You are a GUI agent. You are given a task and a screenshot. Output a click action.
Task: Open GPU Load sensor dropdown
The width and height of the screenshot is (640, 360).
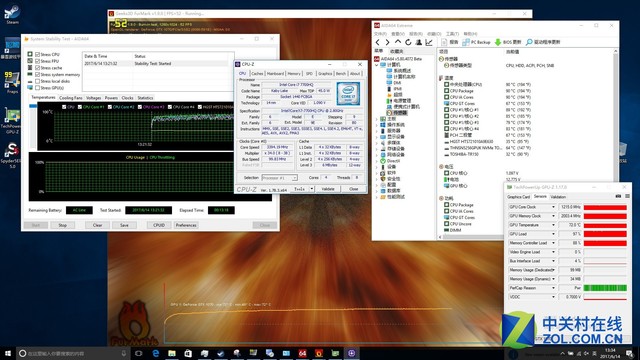[x=553, y=234]
